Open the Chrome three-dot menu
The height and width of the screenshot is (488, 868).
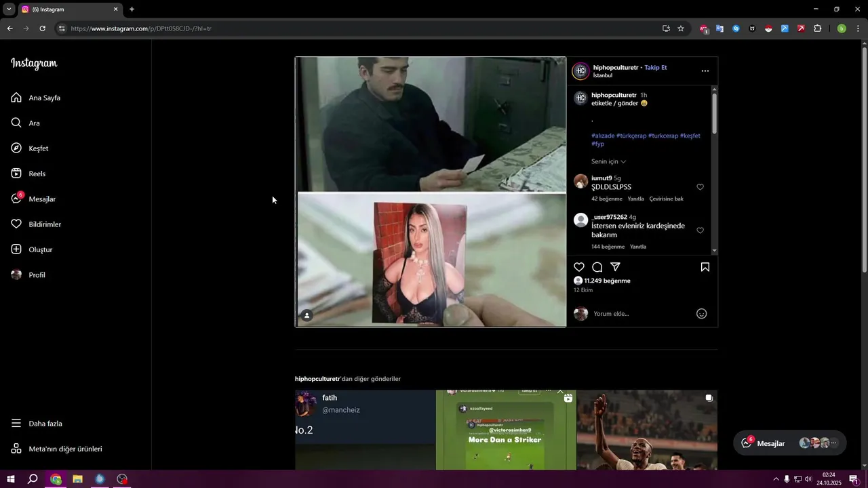[x=858, y=28]
